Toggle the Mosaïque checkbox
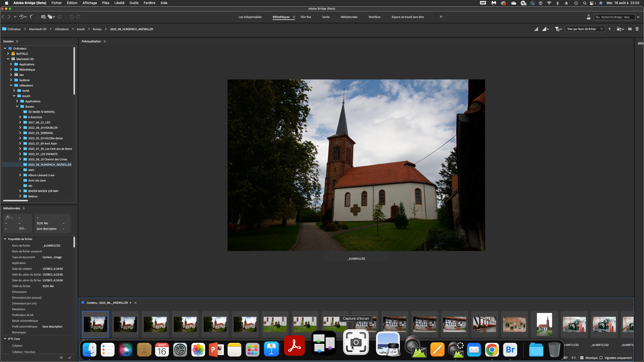The height and width of the screenshot is (362, 644). point(582,358)
